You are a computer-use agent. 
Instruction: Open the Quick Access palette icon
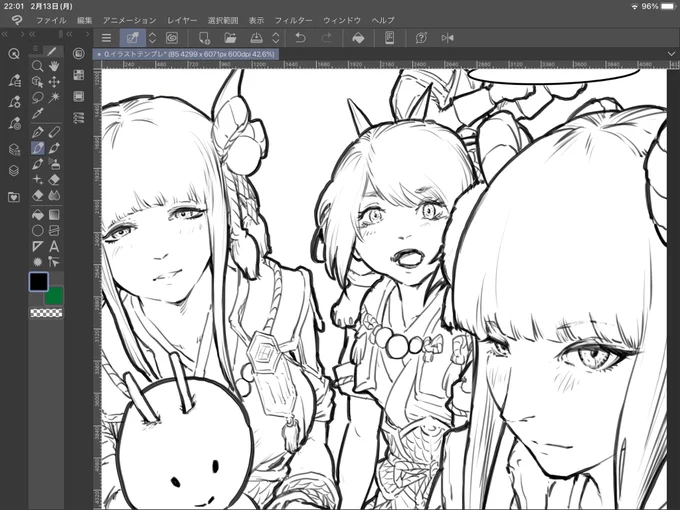[14, 54]
